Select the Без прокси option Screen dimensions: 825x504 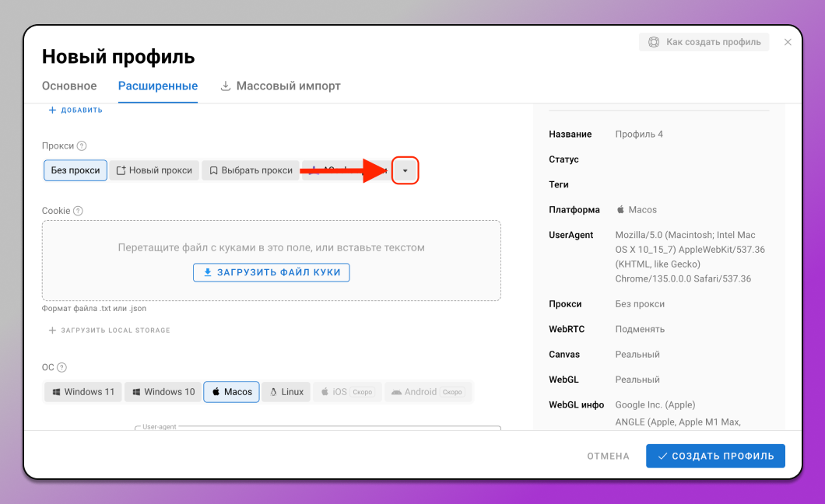coord(75,170)
